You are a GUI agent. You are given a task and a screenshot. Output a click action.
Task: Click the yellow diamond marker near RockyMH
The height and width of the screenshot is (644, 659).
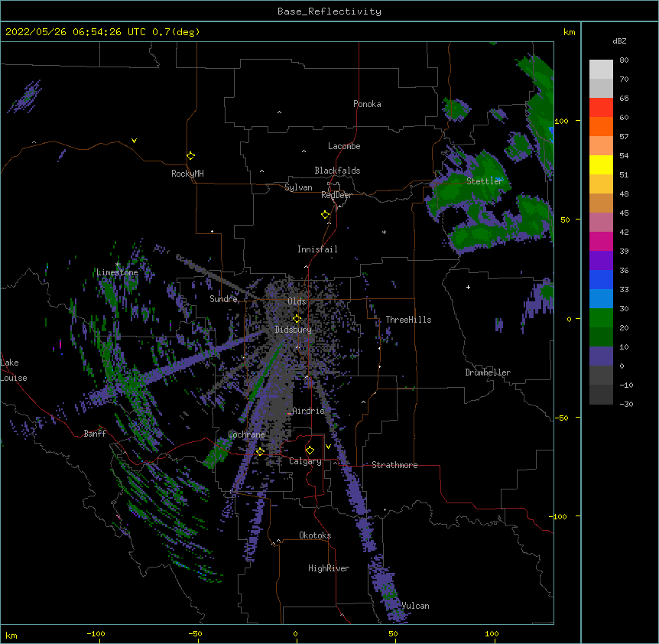point(190,156)
